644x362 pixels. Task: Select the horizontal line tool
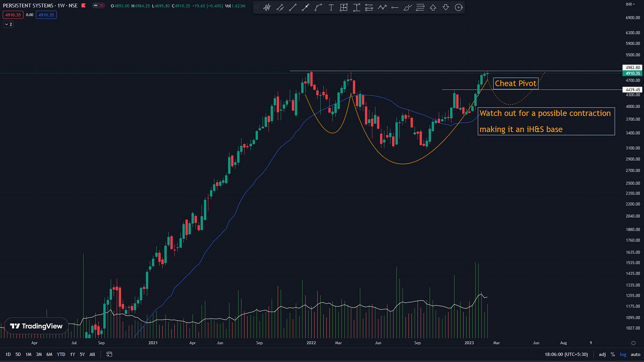click(395, 8)
